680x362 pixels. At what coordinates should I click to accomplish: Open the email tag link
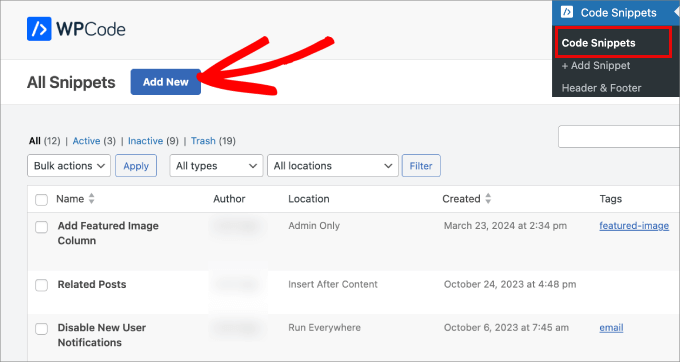(x=611, y=328)
